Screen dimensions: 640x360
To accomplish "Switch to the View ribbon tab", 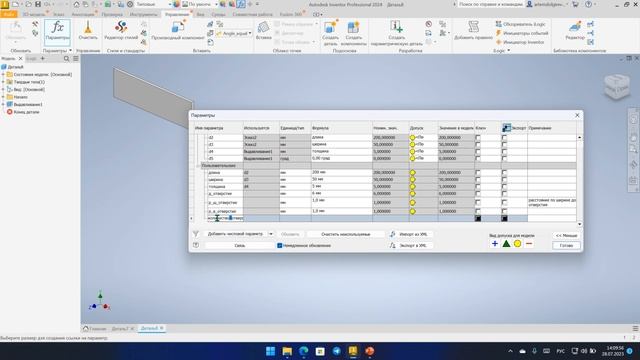I will point(200,14).
